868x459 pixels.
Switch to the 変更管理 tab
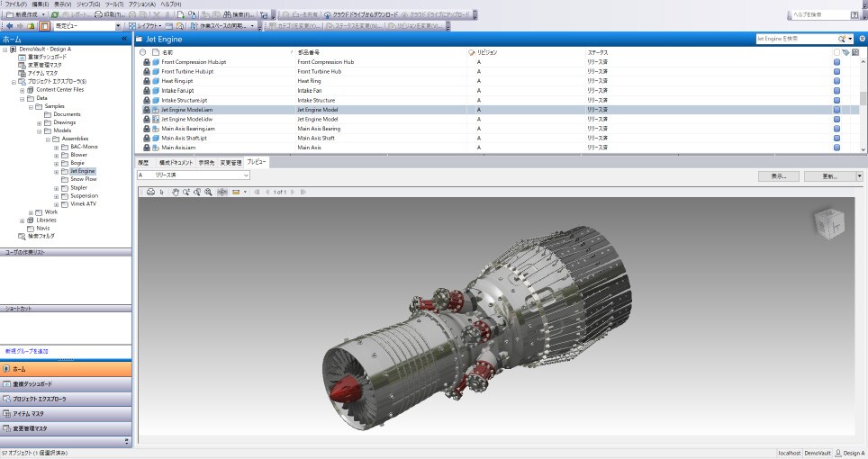pyautogui.click(x=231, y=163)
